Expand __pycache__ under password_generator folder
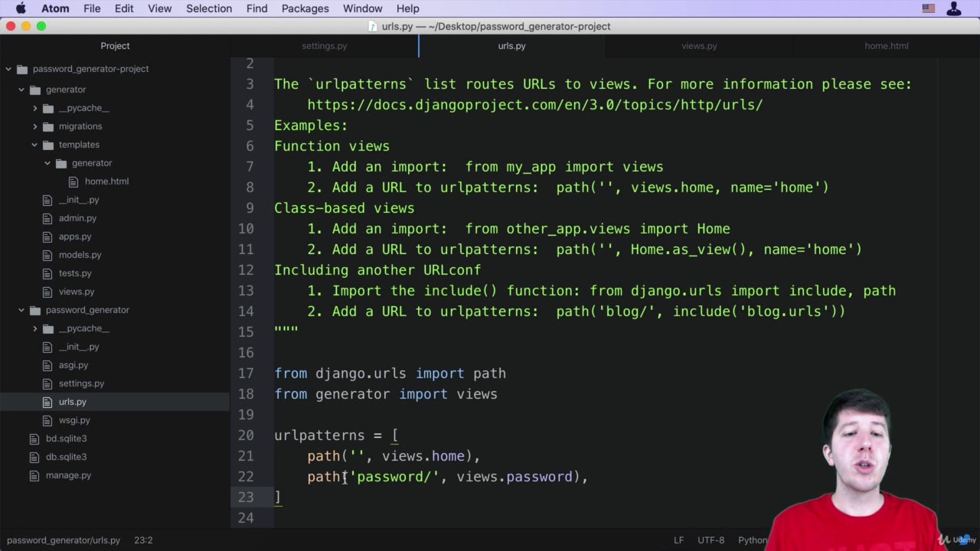The height and width of the screenshot is (551, 980). 34,328
